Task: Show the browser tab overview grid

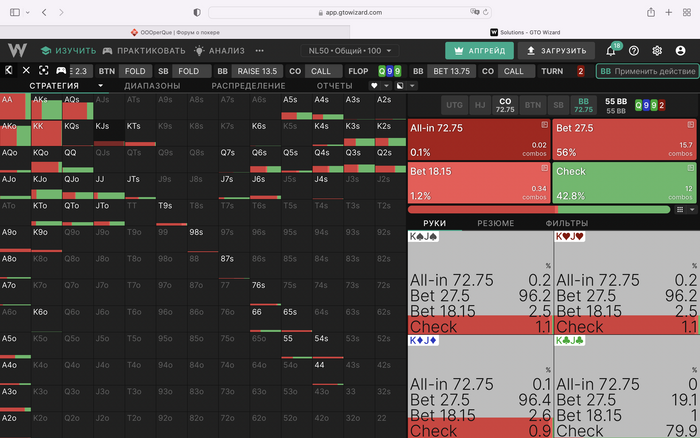Action: point(687,12)
